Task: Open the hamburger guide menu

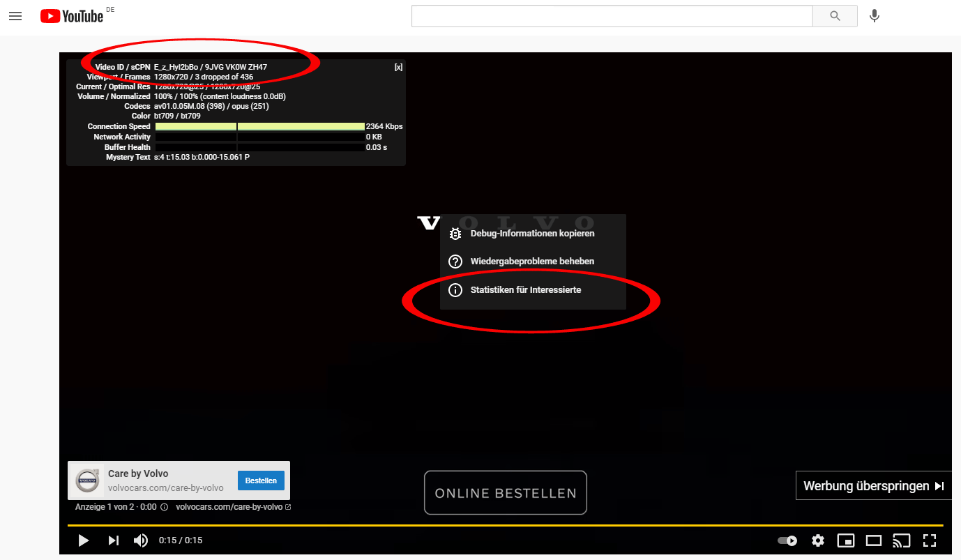Action: point(15,16)
